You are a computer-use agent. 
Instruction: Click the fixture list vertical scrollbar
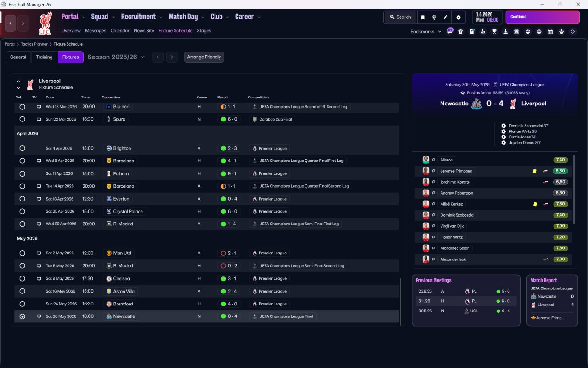(x=401, y=301)
